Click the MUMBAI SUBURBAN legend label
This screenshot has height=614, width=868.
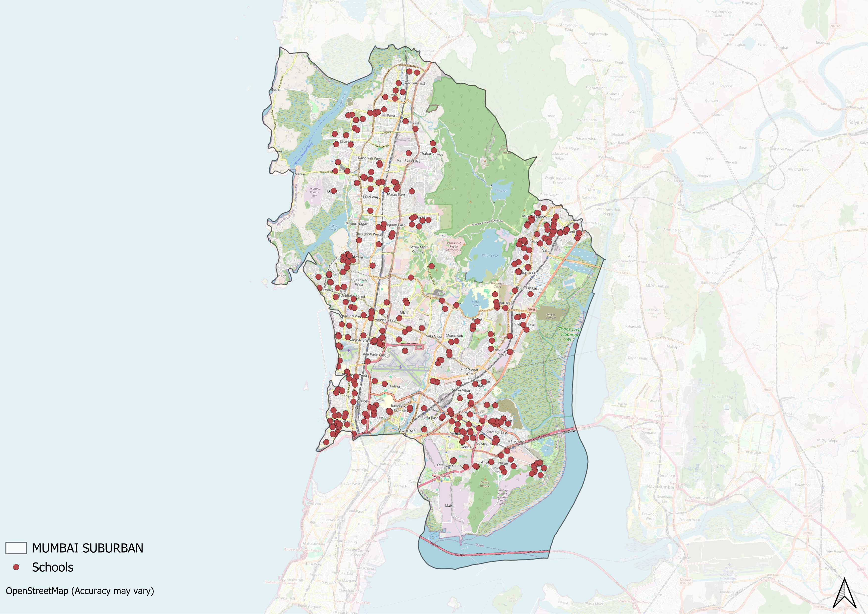[x=87, y=548]
